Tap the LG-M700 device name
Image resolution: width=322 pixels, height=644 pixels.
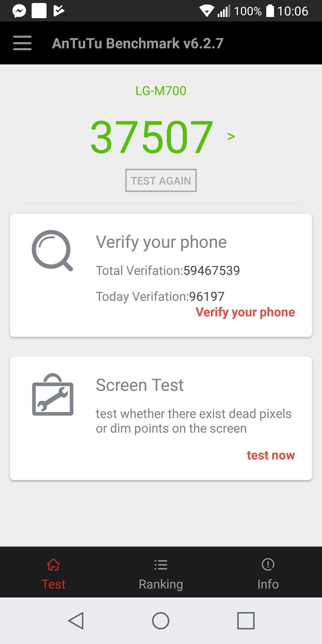point(161,91)
